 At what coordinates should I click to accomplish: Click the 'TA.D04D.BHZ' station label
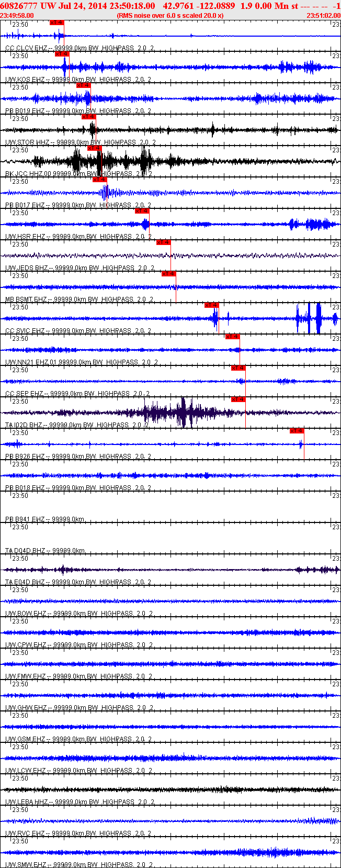pos(25,551)
